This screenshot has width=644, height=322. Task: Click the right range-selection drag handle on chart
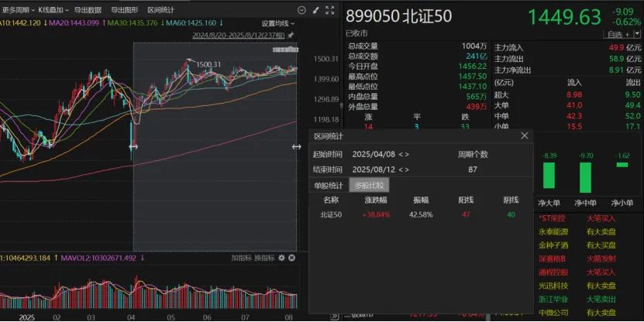point(296,146)
